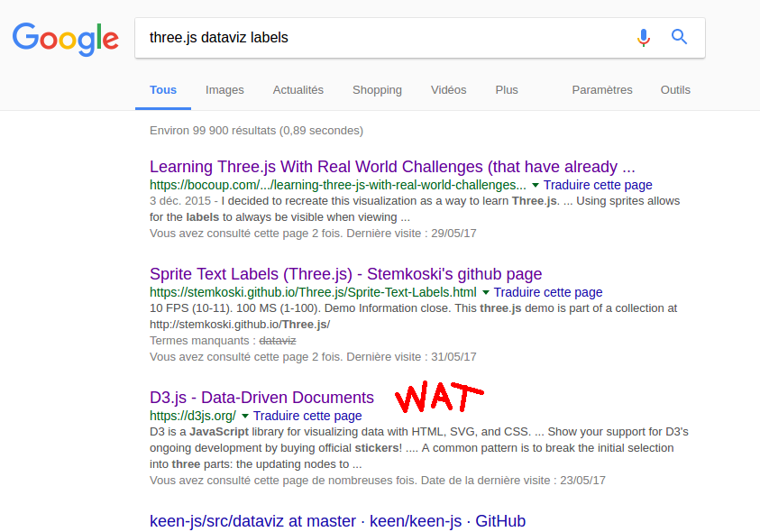The image size is (760, 532).
Task: Click the https://d3js.org/ green URL
Action: pos(193,416)
